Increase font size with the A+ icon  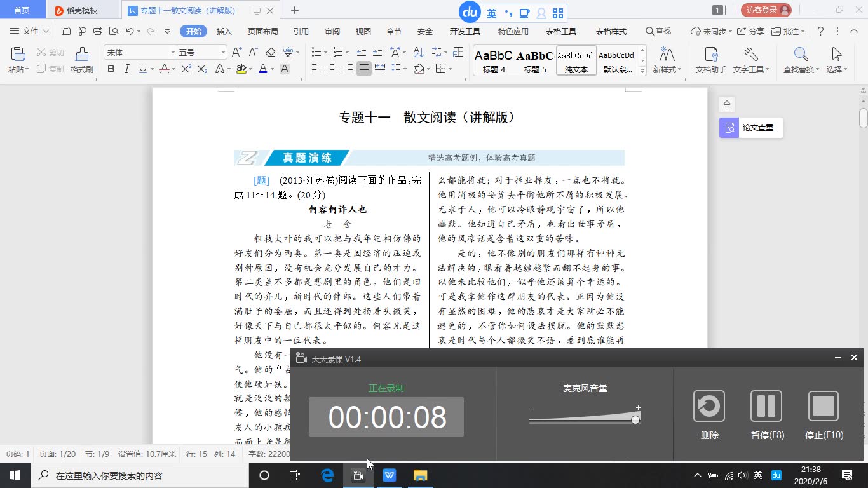(x=236, y=52)
